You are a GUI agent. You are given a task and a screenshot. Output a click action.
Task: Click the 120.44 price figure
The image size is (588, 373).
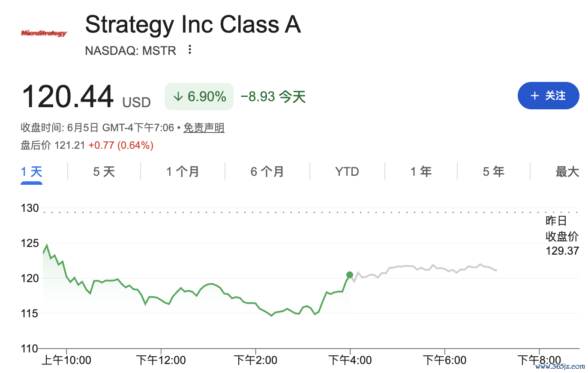(68, 96)
